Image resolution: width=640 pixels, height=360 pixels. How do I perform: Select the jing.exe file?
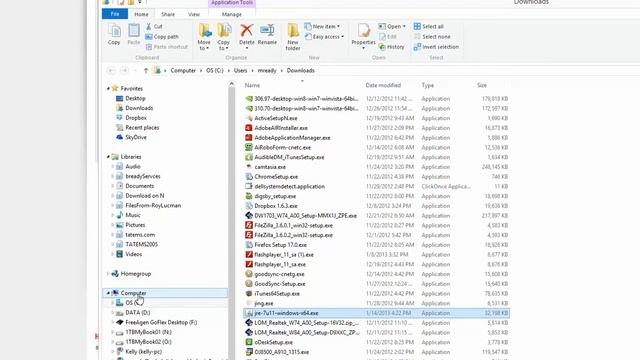[263, 303]
